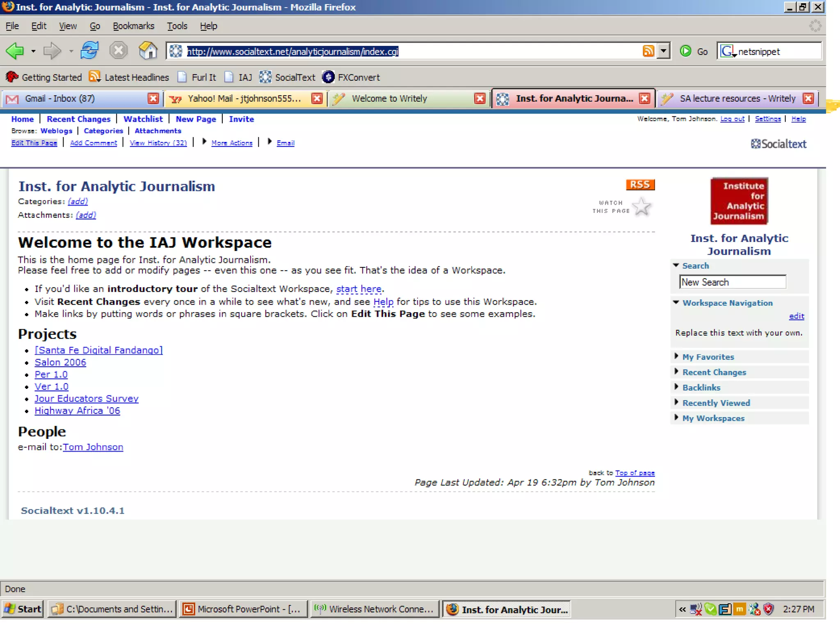Click the green Go button
Screen dimensions: 840x630
tap(694, 51)
